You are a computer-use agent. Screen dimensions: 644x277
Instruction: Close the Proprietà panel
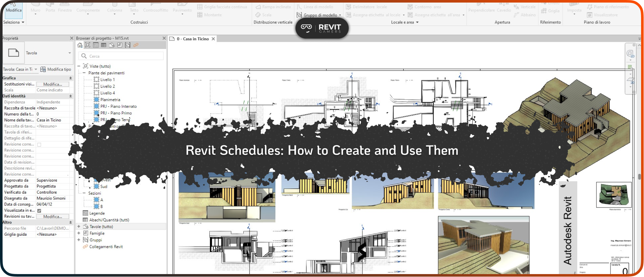[x=72, y=38]
